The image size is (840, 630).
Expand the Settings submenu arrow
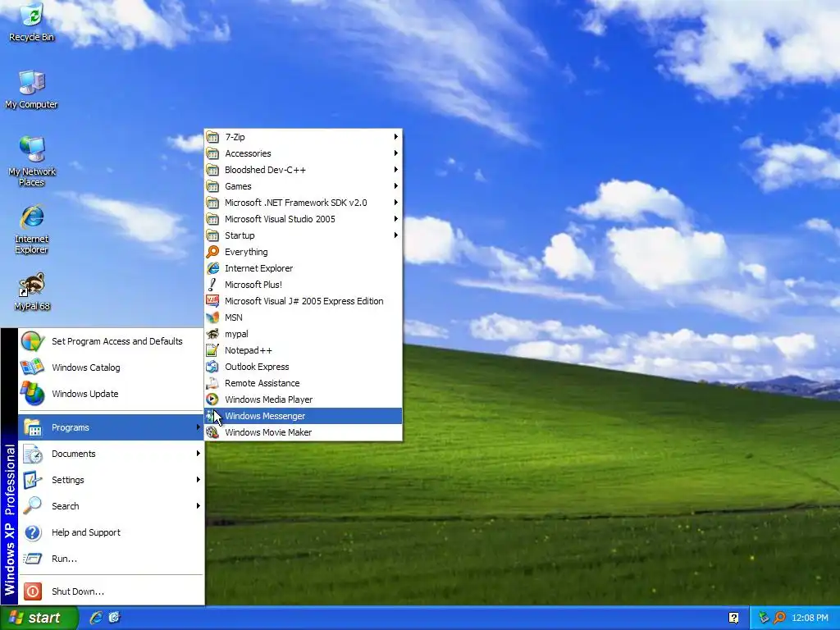199,479
